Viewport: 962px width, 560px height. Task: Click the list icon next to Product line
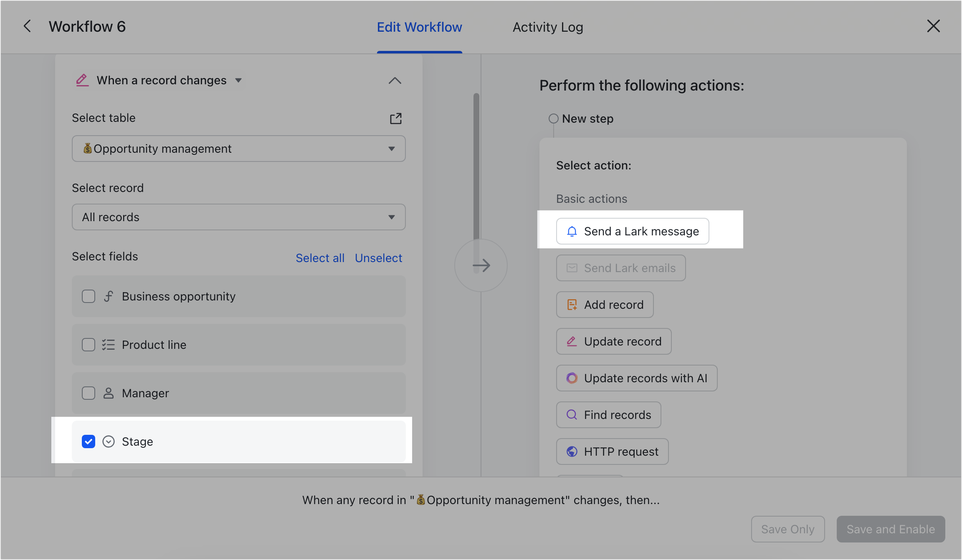click(109, 345)
